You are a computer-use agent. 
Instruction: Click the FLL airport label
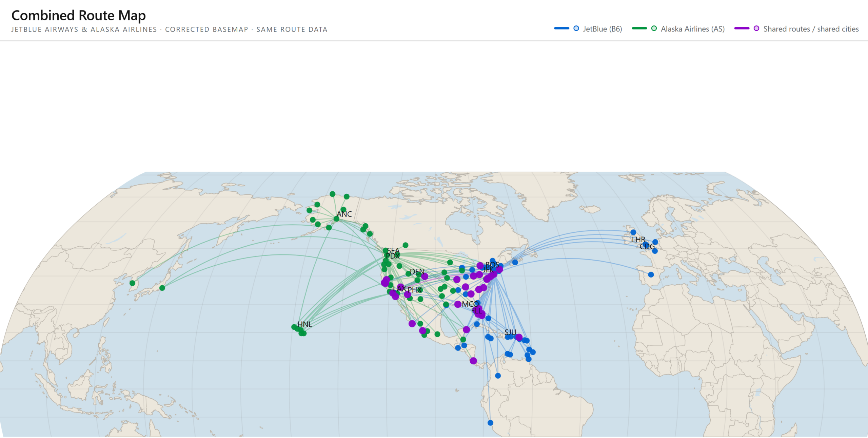tap(476, 311)
